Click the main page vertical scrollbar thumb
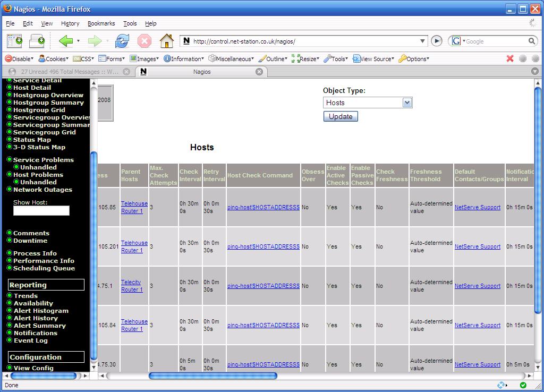The image size is (544, 392). [538, 200]
